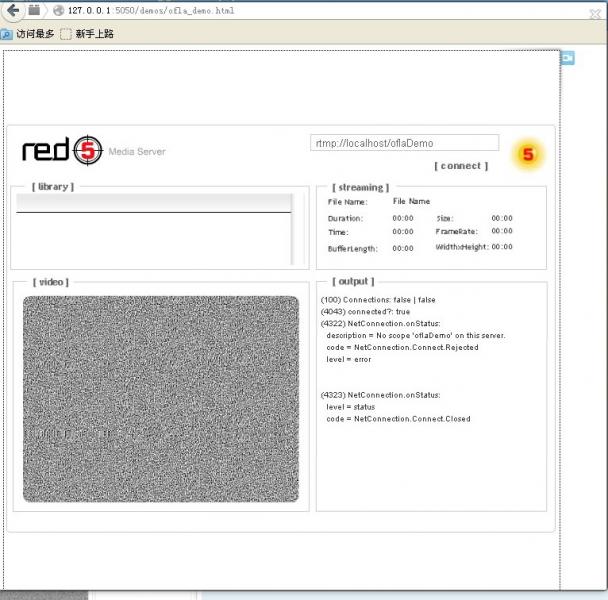Click the '(4322) NetConnection.onStatus:' line
608x600 pixels.
(380, 323)
